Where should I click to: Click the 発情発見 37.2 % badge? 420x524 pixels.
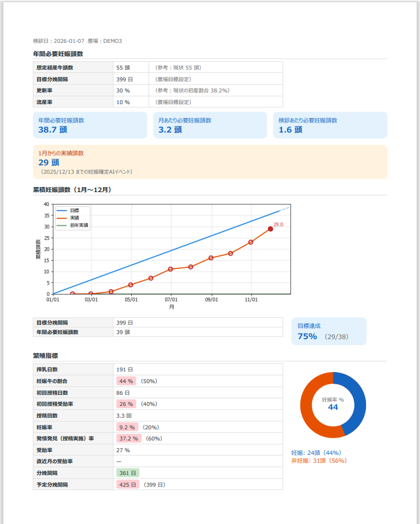(129, 438)
